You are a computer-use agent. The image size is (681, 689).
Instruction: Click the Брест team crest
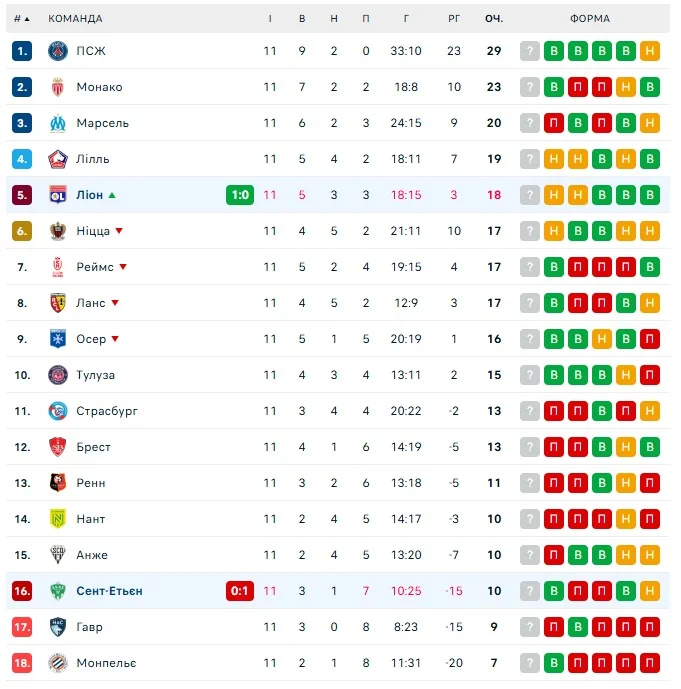[57, 447]
